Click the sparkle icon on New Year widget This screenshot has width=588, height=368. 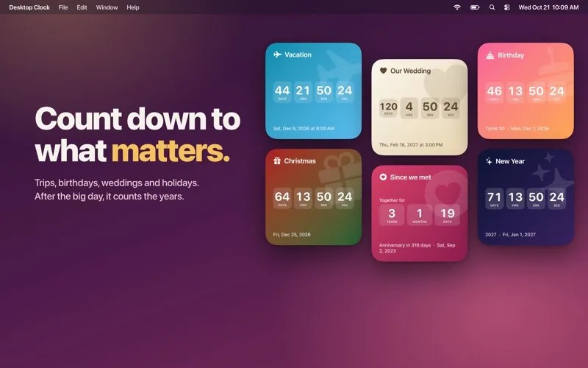pos(489,161)
